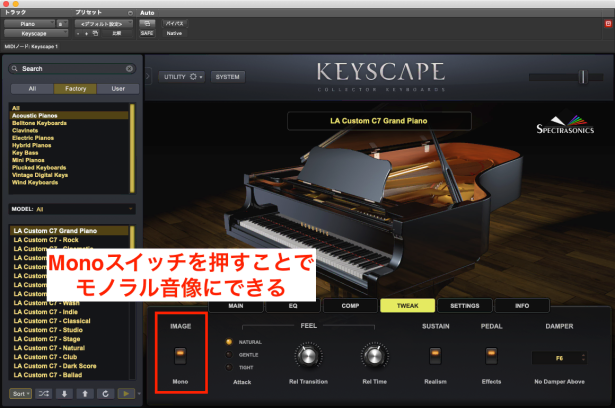
Task: Open the SETTINGS tab
Action: click(465, 306)
